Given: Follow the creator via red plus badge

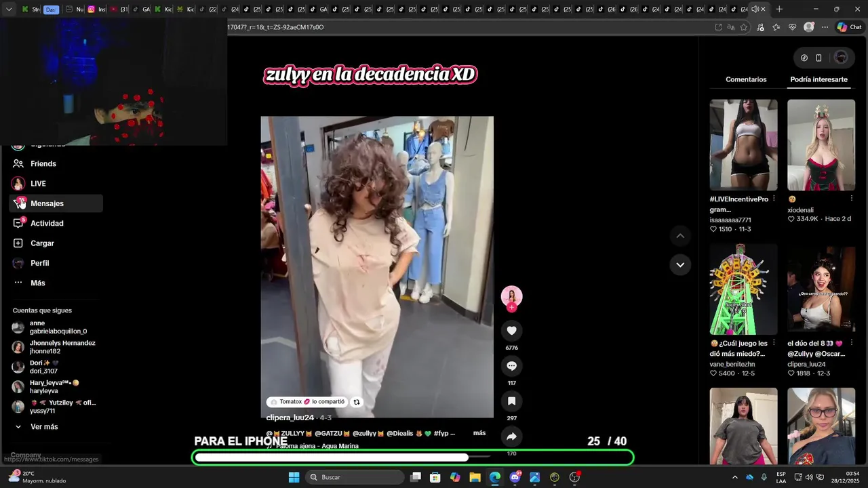Looking at the screenshot, I should click(511, 308).
